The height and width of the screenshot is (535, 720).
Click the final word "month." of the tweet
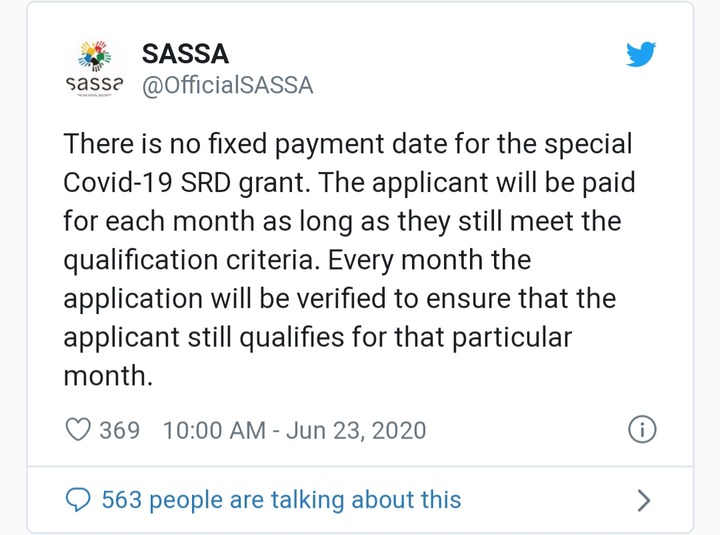[107, 375]
